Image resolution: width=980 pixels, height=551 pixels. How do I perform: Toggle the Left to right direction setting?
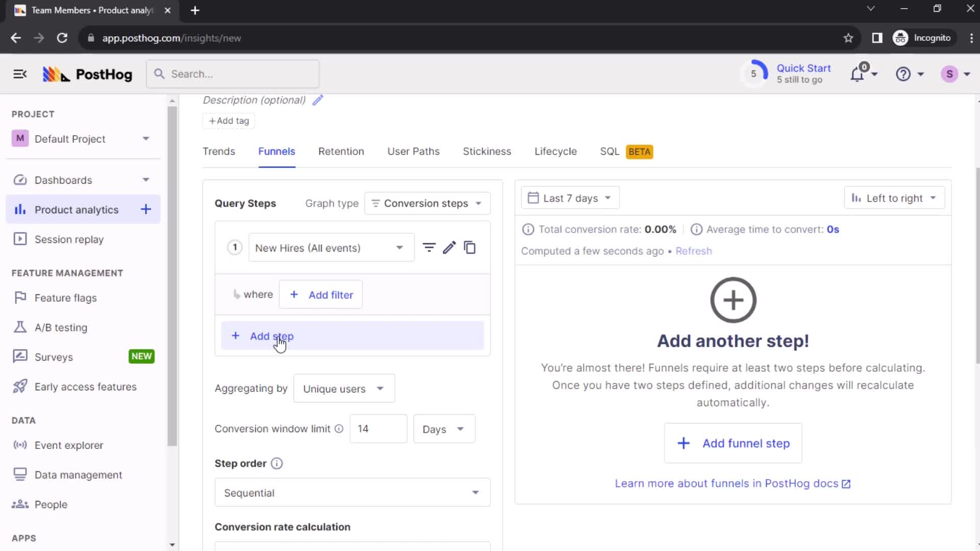click(x=894, y=198)
